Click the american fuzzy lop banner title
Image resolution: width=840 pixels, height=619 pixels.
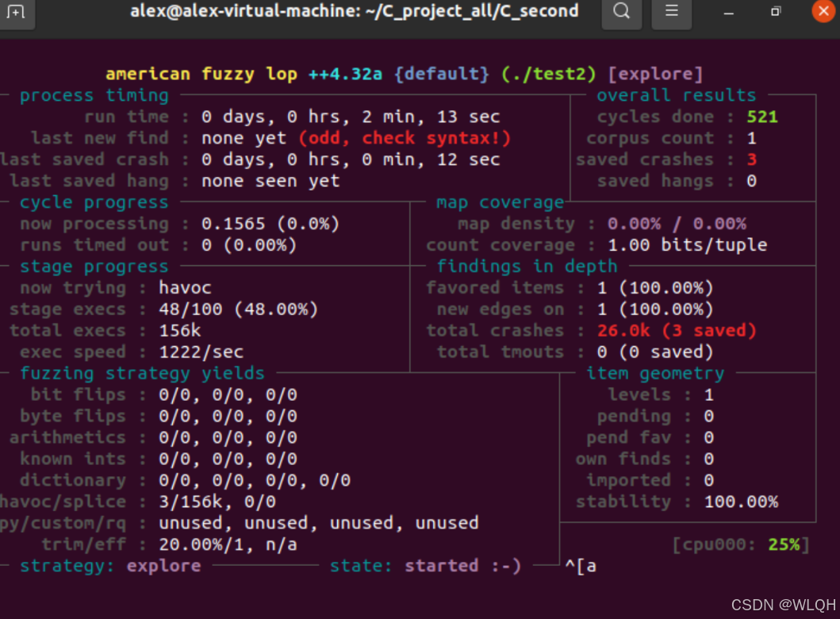pos(201,74)
